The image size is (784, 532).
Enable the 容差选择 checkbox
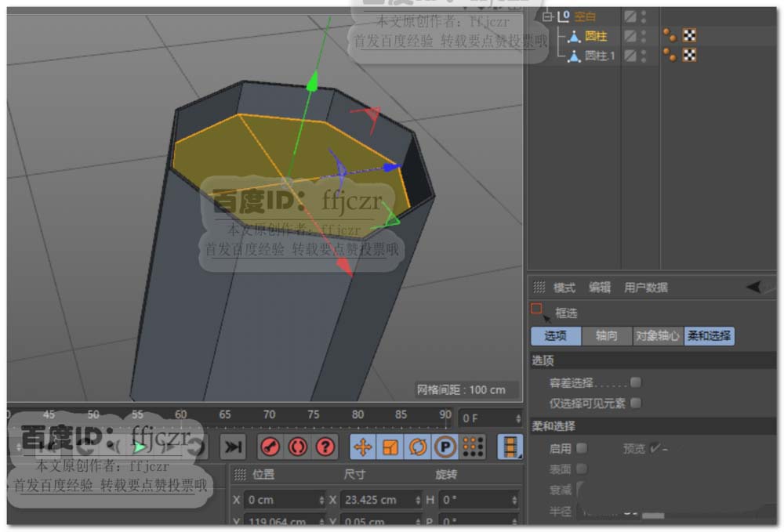click(636, 382)
